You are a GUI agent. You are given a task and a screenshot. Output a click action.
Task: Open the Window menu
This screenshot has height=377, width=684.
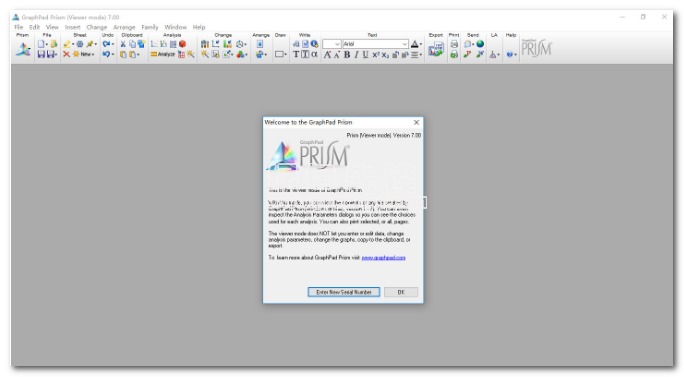(175, 27)
